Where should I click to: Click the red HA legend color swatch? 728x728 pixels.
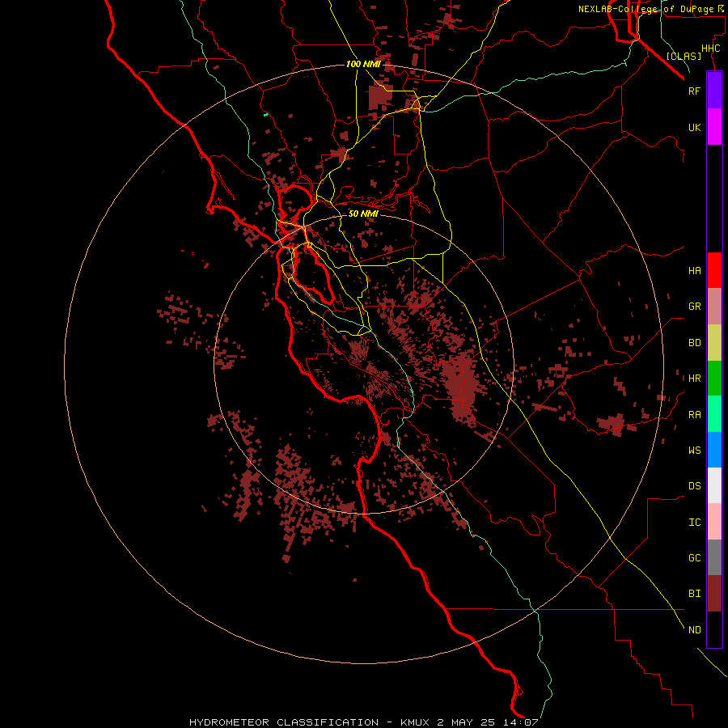pyautogui.click(x=714, y=270)
